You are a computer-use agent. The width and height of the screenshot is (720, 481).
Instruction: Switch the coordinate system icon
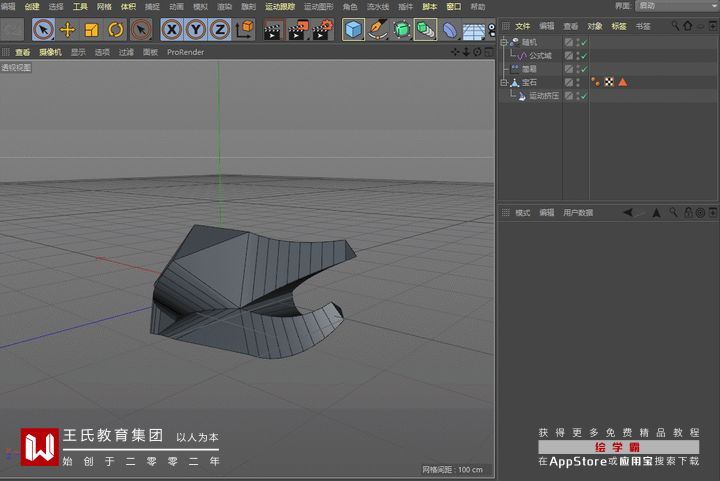245,30
